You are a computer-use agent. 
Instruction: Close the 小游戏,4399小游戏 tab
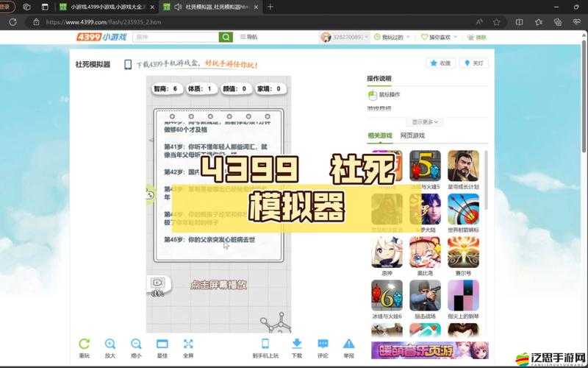point(152,7)
